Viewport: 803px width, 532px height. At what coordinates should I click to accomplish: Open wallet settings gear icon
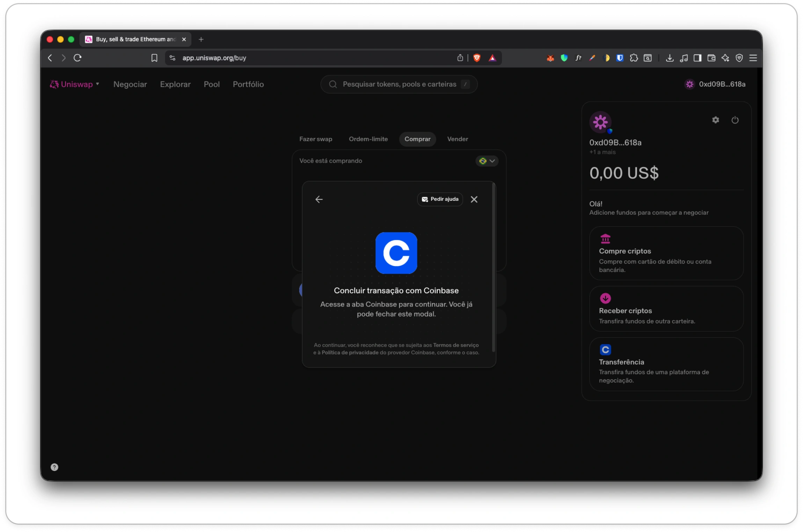[x=716, y=120]
